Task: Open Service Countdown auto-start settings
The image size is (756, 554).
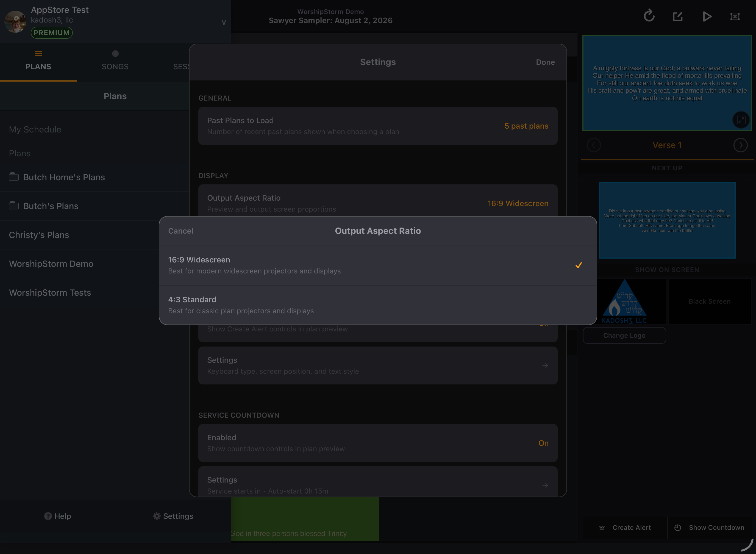Action: tap(378, 481)
